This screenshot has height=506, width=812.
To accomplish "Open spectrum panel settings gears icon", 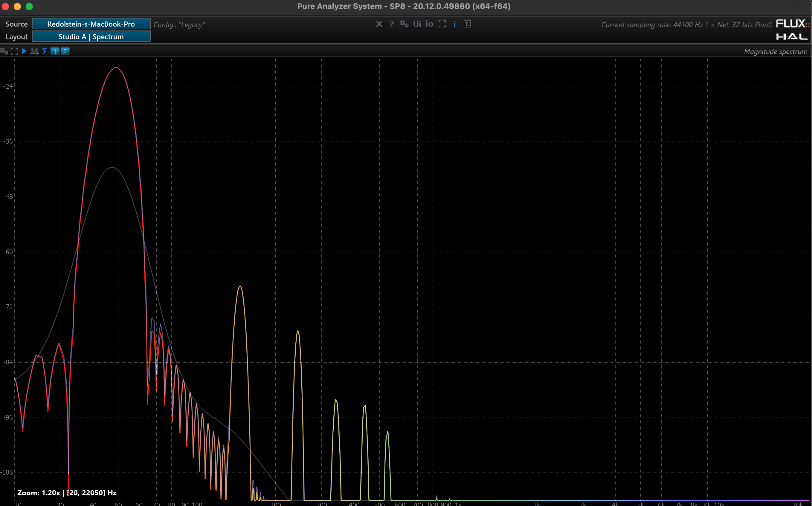I will click(x=4, y=51).
